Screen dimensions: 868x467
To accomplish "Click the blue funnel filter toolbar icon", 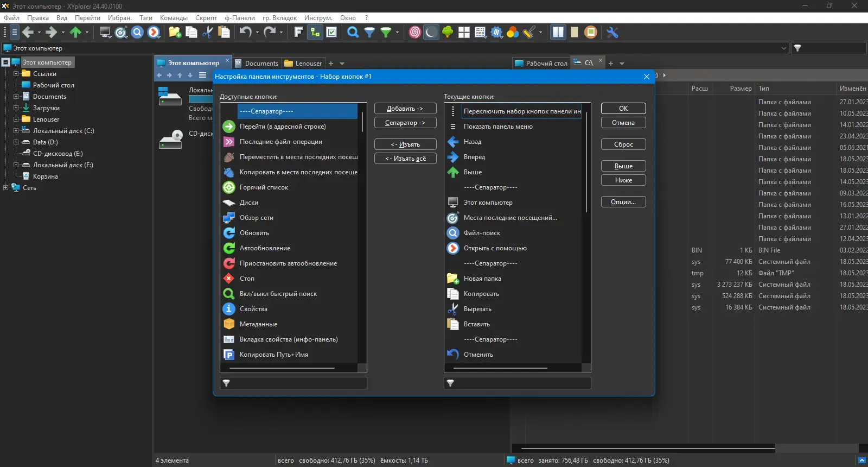I will click(x=369, y=33).
